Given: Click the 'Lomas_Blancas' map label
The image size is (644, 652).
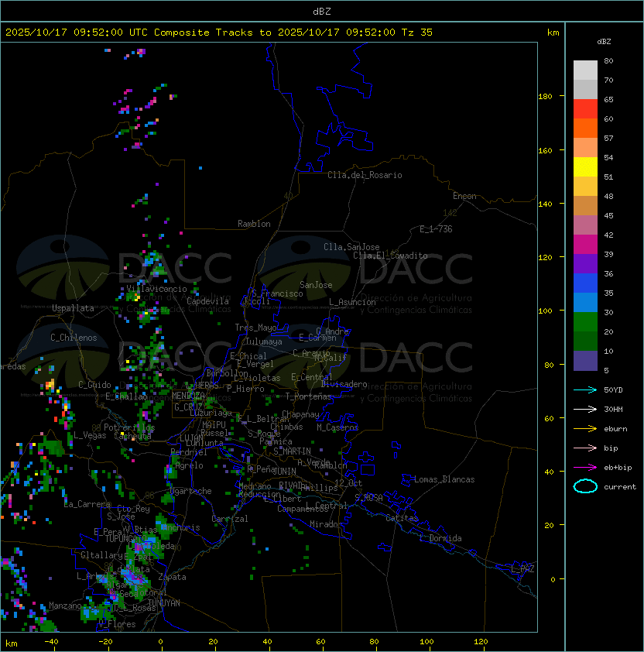Looking at the screenshot, I should [444, 479].
